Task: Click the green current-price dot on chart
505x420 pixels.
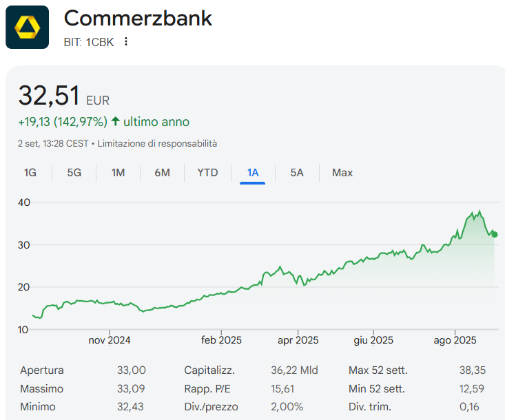Action: click(495, 235)
